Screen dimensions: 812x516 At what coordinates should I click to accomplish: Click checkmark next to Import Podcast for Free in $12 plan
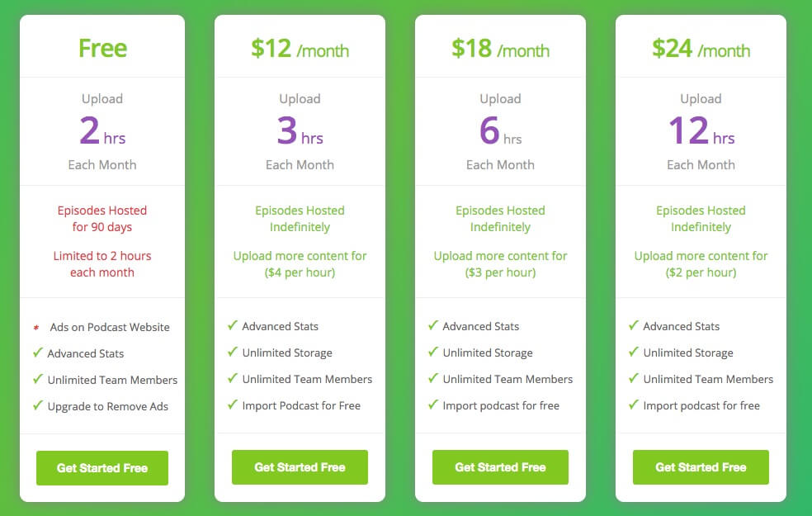click(233, 405)
